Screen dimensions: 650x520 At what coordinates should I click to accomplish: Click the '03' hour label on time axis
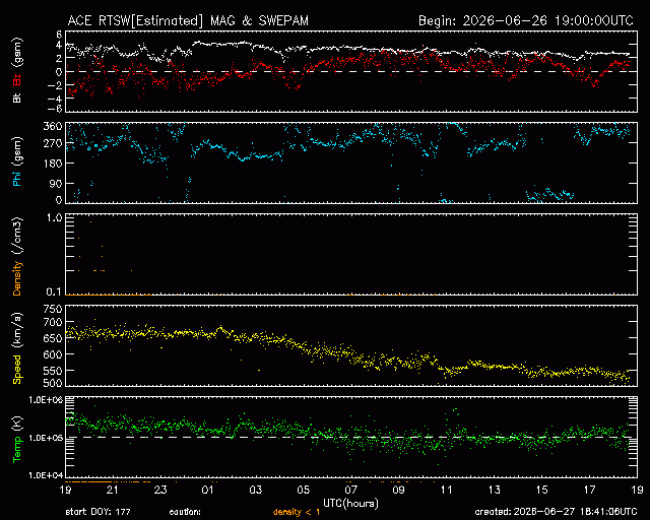click(x=255, y=490)
